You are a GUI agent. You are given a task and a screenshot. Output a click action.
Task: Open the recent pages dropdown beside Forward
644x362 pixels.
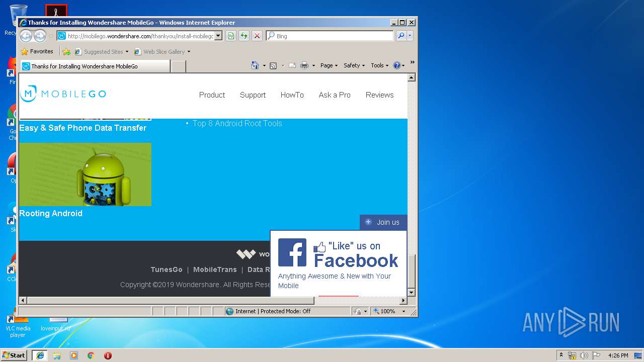click(x=51, y=36)
